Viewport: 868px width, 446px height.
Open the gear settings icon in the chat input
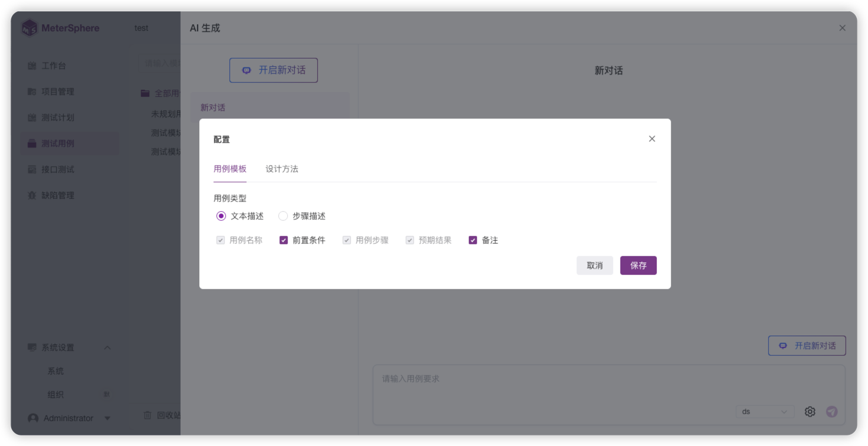tap(810, 412)
